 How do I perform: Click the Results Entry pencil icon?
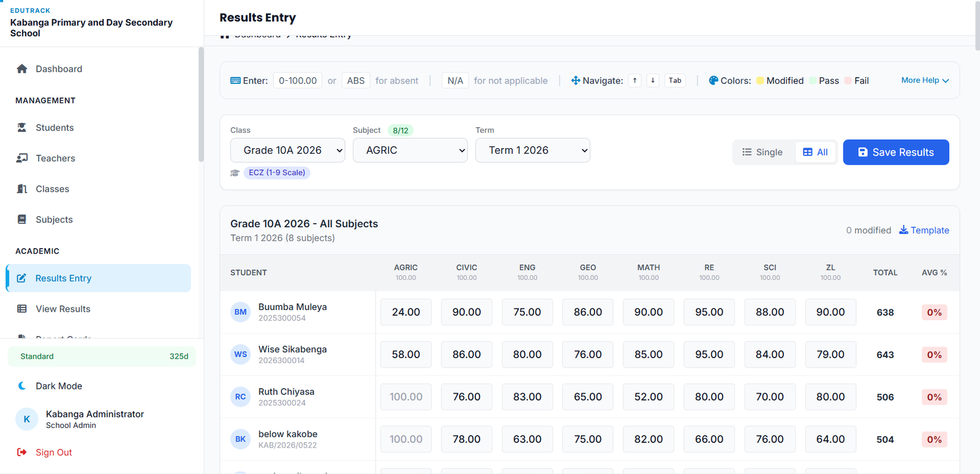21,278
